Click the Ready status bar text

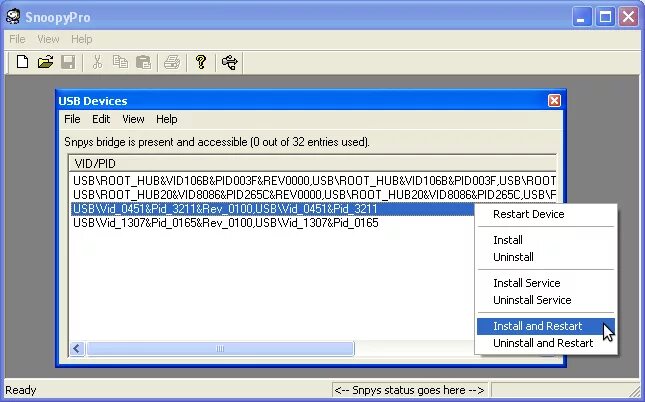point(21,390)
